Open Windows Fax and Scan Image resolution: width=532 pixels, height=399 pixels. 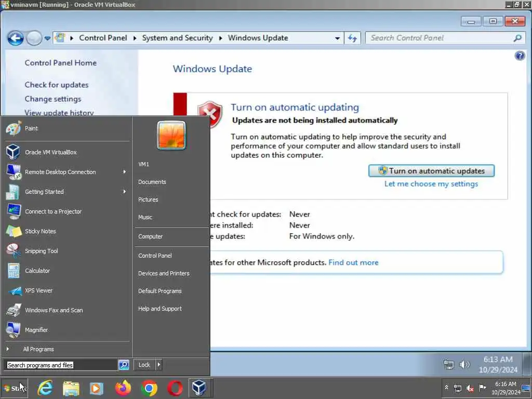pyautogui.click(x=67, y=310)
